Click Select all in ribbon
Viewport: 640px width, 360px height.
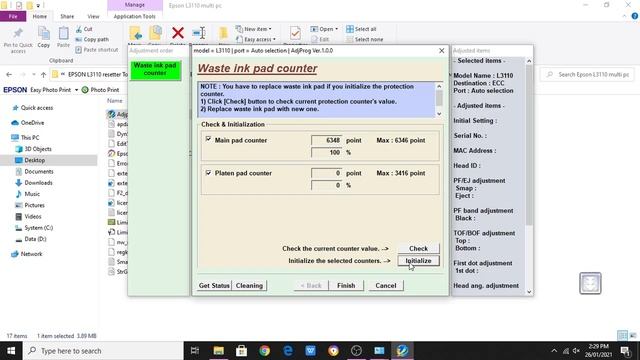tap(361, 29)
